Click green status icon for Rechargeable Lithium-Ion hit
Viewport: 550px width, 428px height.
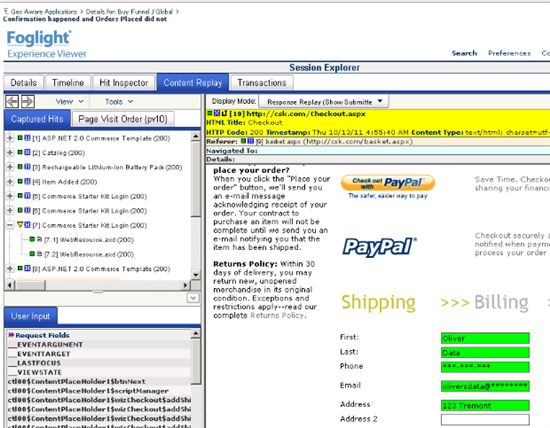click(20, 167)
